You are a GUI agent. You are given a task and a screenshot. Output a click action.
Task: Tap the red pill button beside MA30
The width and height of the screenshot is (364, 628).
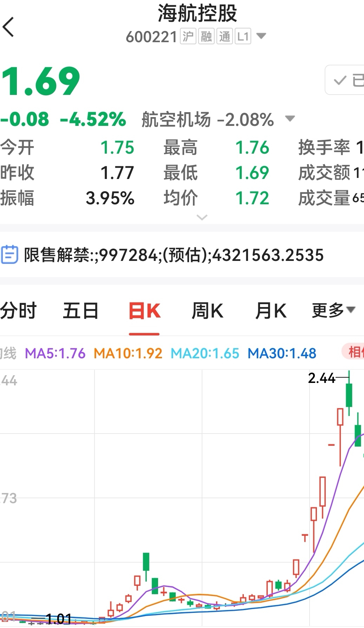[x=353, y=352]
